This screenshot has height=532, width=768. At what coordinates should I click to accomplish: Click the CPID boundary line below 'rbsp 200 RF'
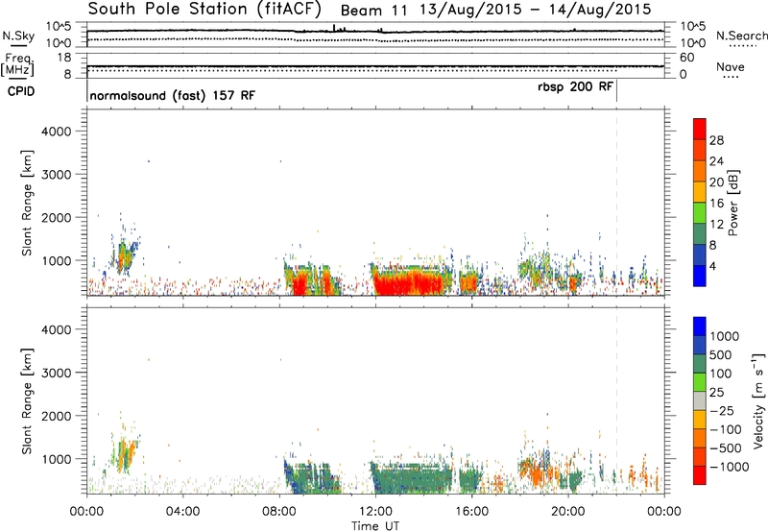(616, 91)
